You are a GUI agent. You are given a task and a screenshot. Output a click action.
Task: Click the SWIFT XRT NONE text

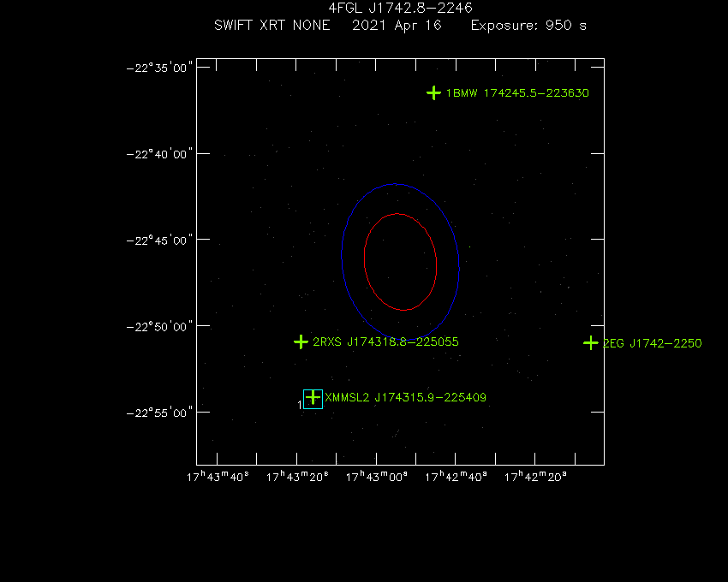click(x=272, y=25)
